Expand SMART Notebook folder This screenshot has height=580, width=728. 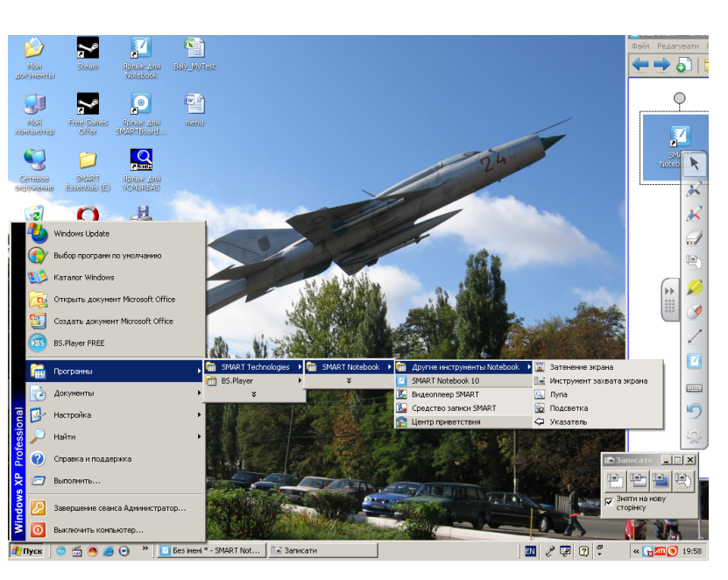pos(350,367)
